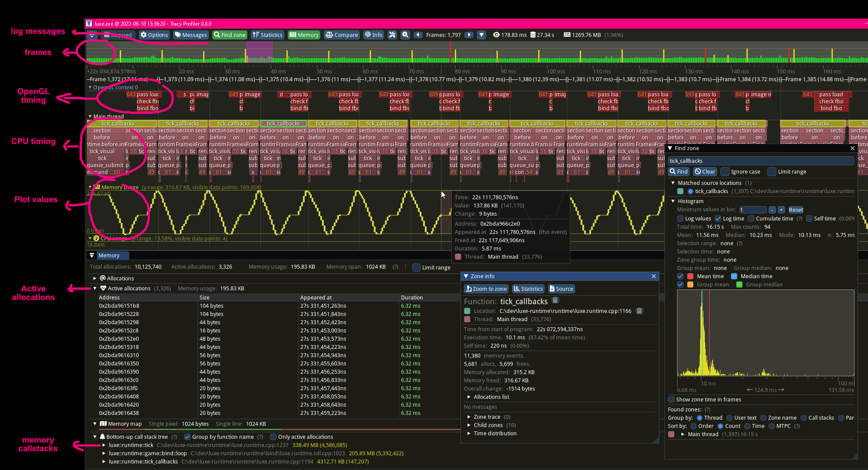The image size is (868, 470).
Task: Uncheck Group by function name
Action: point(187,437)
